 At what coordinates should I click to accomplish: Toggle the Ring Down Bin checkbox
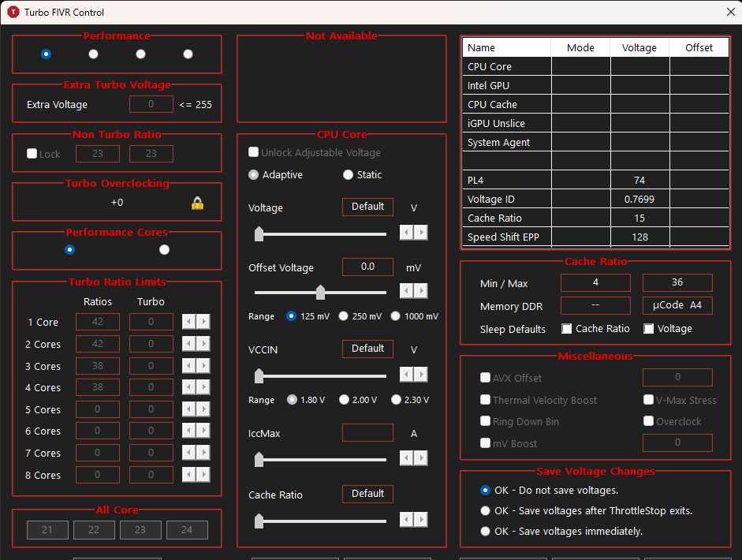click(485, 421)
